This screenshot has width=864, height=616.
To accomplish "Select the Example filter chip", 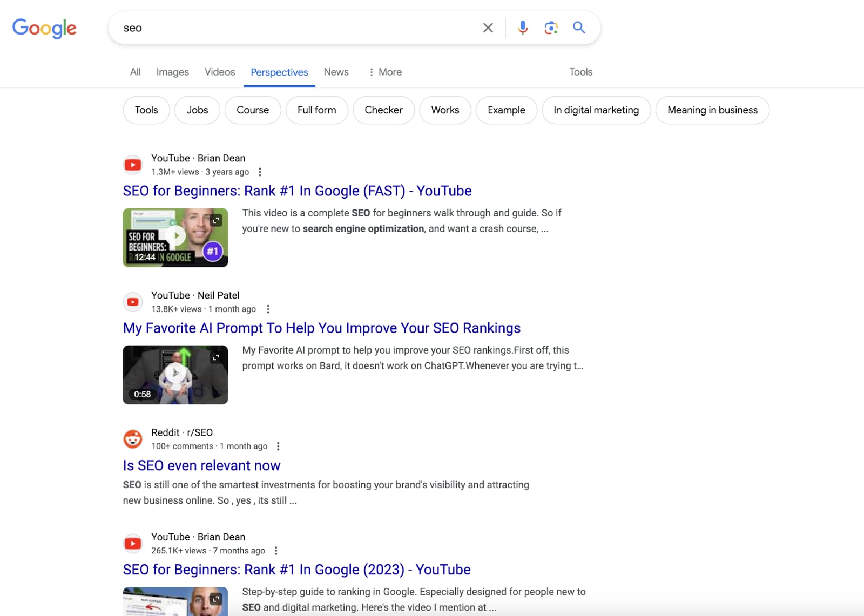I will point(507,110).
